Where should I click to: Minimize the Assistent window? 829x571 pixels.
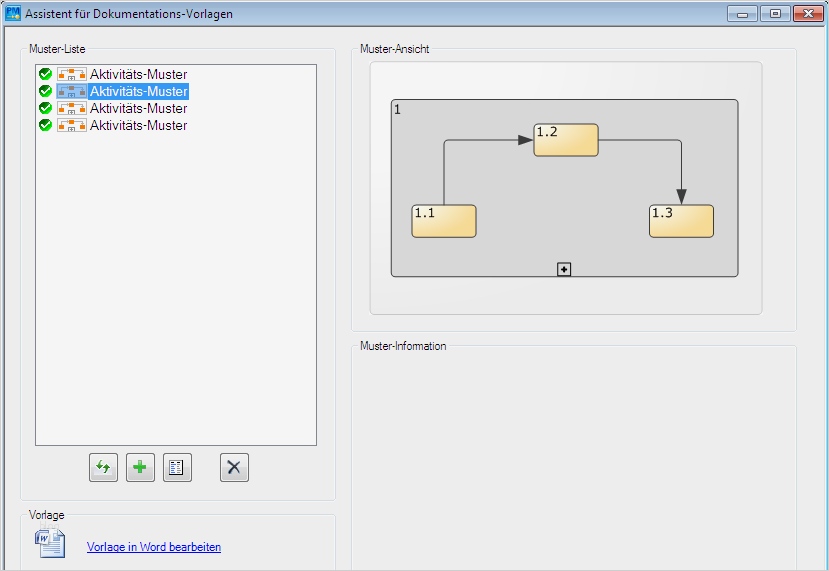click(742, 14)
